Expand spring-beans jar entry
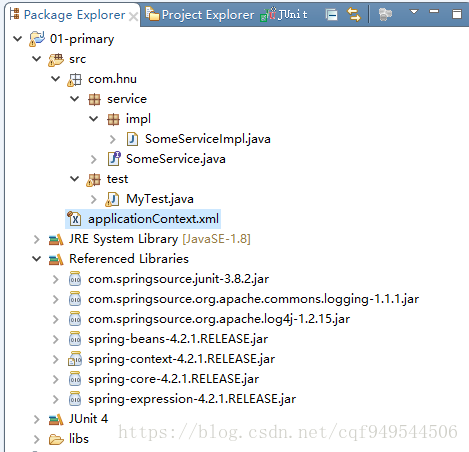Image resolution: width=469 pixels, height=452 pixels. tap(55, 339)
